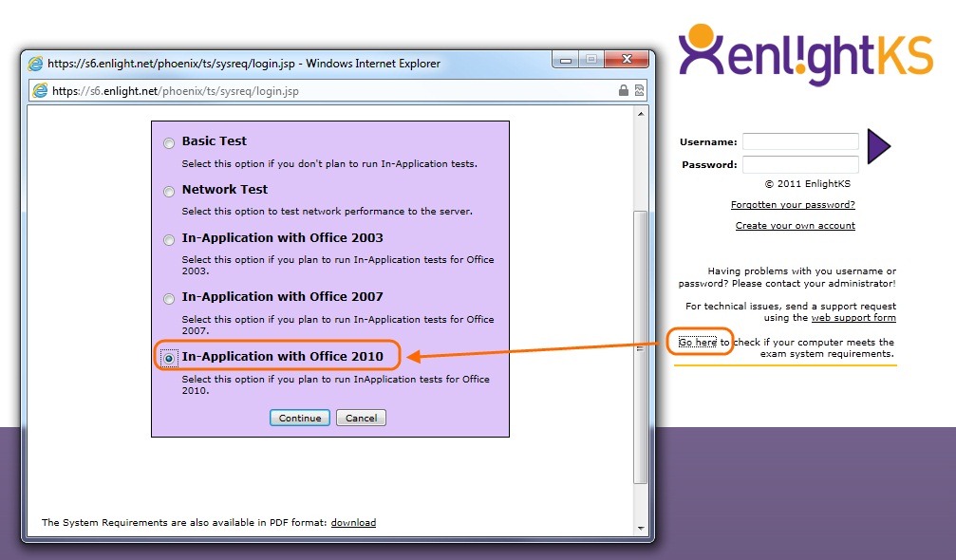Viewport: 956px width, 560px height.
Task: Click the Internet Explorer icon in title bar
Action: click(36, 64)
